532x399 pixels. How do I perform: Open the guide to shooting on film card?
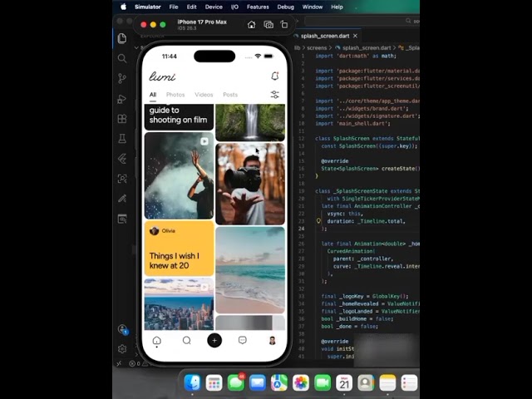(x=180, y=117)
